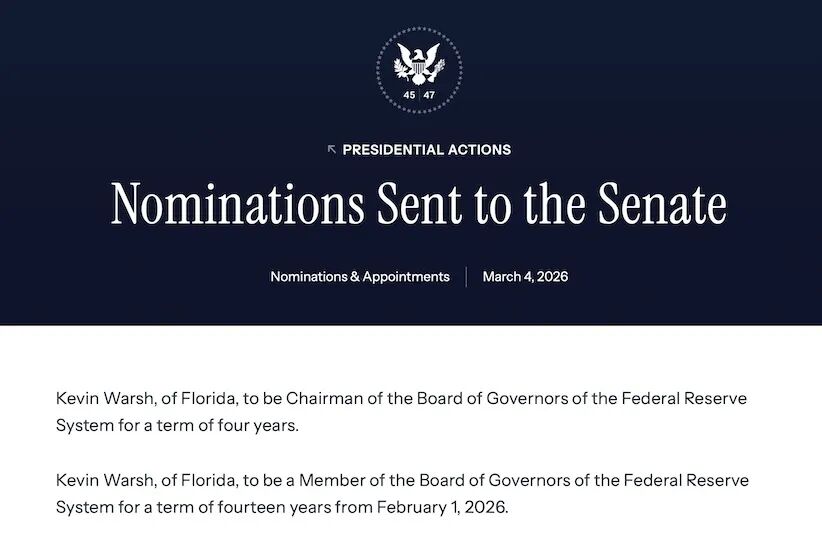The width and height of the screenshot is (822, 550).
Task: Click the number 47 in the seal
Action: tap(429, 95)
